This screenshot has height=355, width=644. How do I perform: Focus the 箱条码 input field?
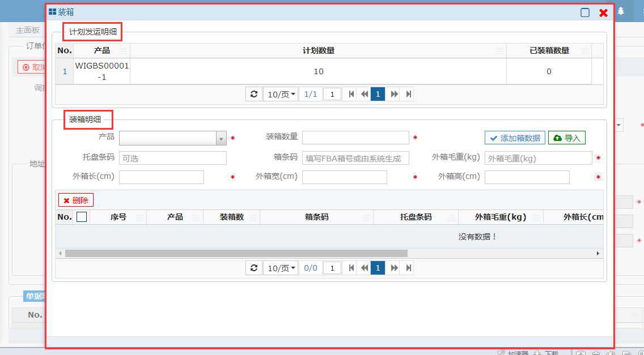point(355,158)
